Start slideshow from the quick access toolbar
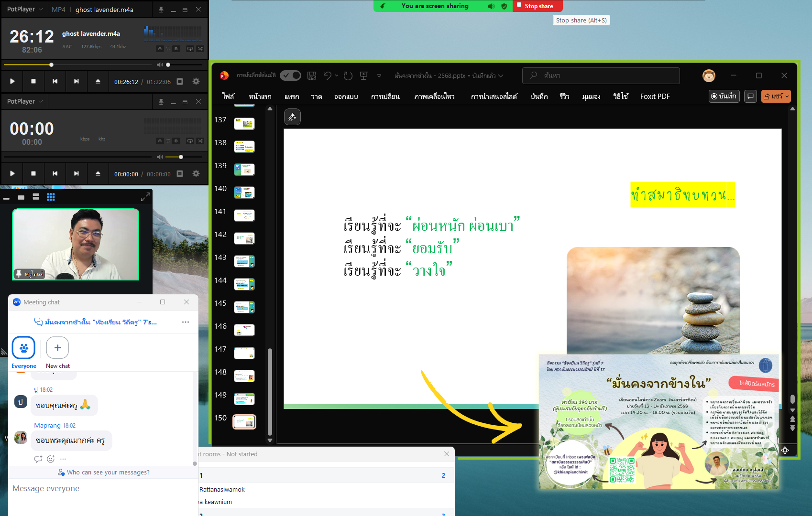 click(363, 75)
